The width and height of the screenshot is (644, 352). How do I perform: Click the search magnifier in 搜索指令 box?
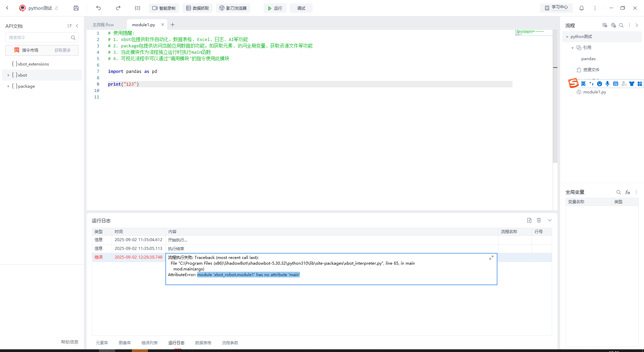click(x=73, y=38)
